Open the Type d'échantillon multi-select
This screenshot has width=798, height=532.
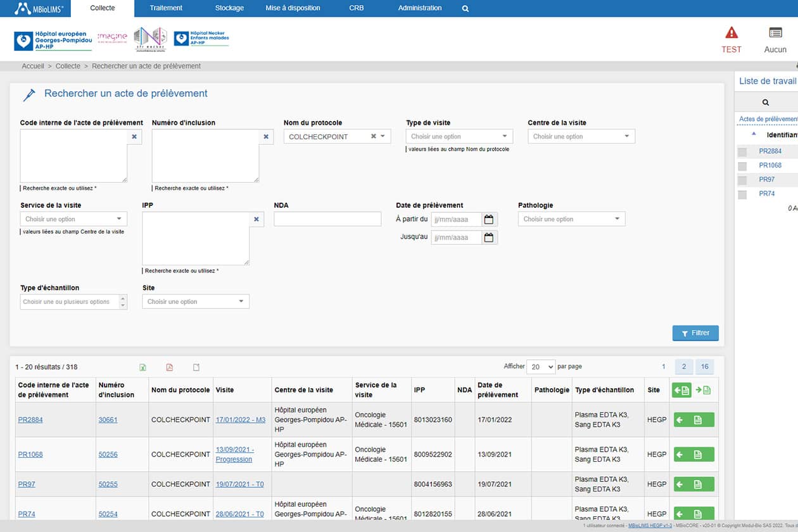tap(73, 302)
